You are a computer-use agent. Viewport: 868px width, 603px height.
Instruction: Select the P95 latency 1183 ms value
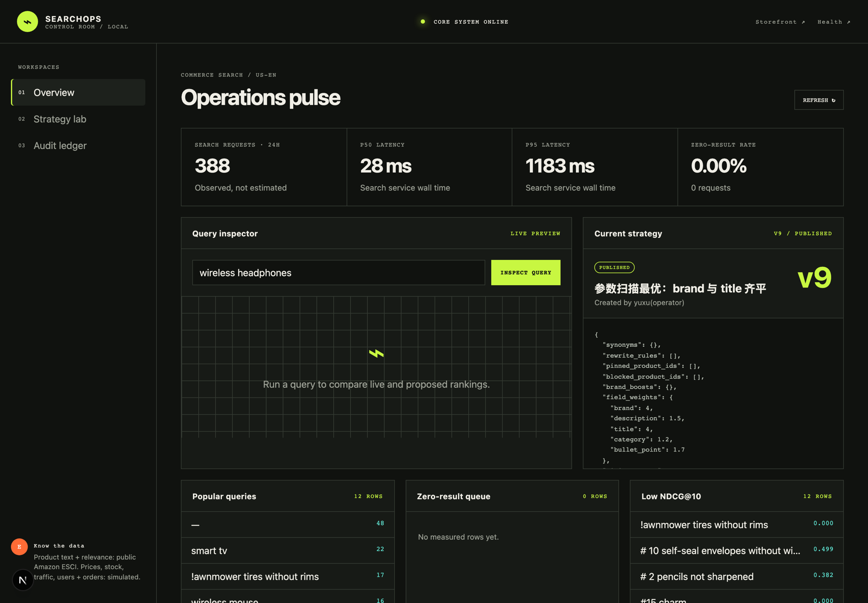pyautogui.click(x=560, y=166)
